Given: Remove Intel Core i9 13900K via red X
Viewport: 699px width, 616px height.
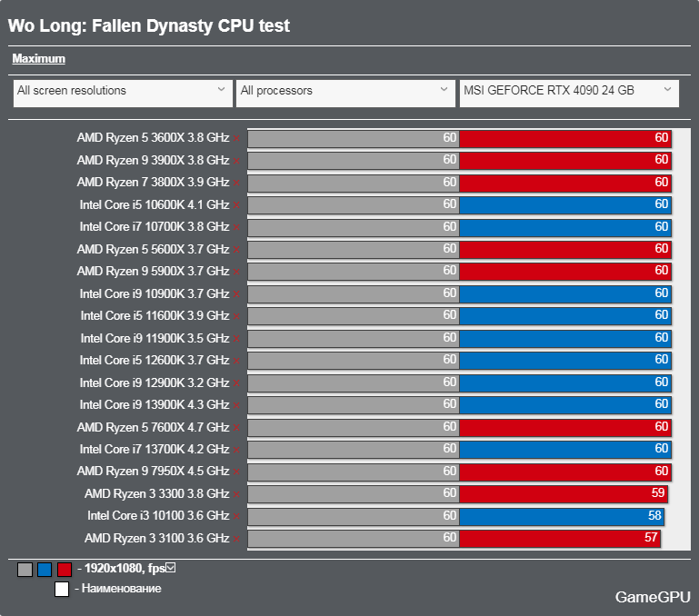Looking at the screenshot, I should tap(236, 405).
